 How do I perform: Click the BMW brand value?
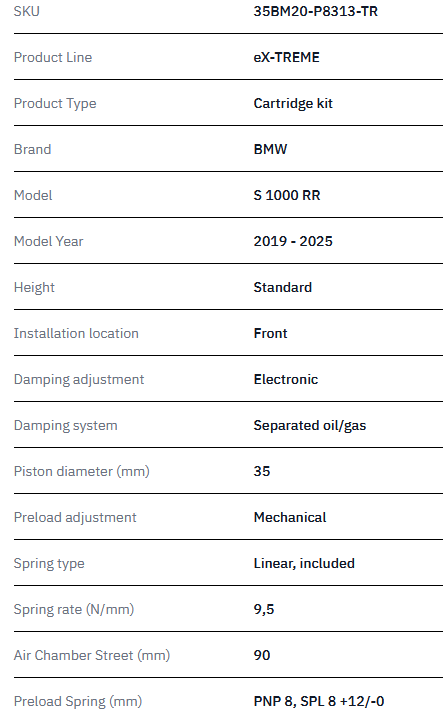[x=270, y=149]
